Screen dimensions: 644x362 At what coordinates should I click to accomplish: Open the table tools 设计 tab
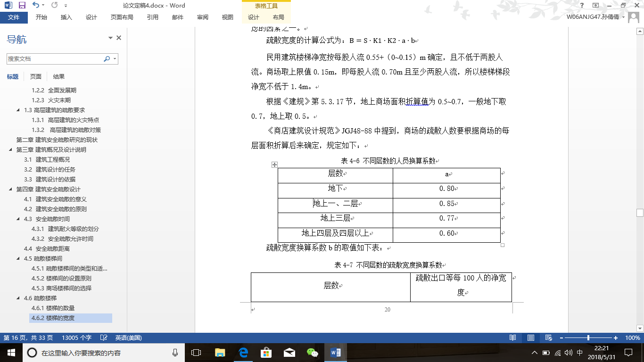(x=254, y=17)
